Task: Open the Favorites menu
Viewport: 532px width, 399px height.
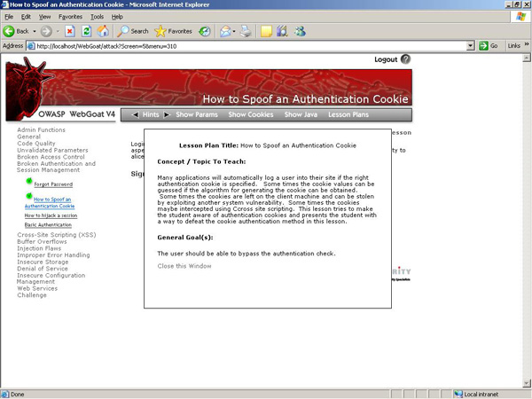Action: (x=70, y=17)
